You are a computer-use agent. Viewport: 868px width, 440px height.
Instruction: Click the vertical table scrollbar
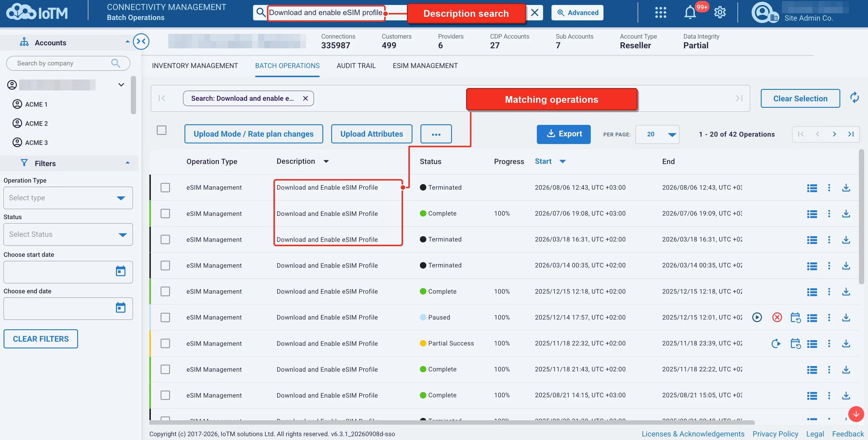pos(861,216)
